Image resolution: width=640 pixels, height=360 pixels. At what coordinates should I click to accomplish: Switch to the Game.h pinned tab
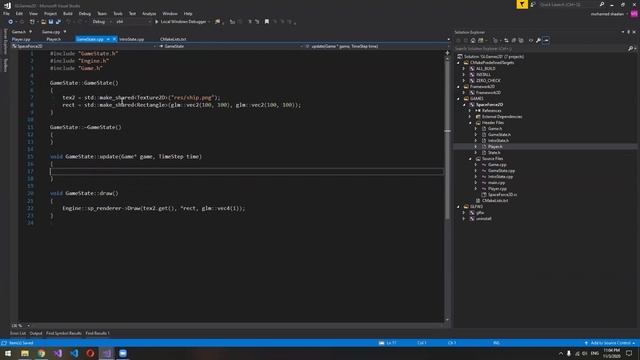click(x=18, y=32)
